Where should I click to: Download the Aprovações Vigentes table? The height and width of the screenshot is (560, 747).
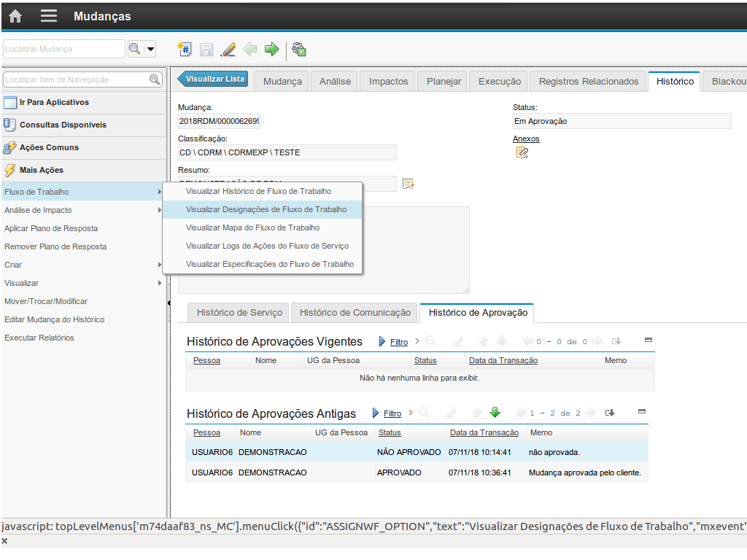616,341
